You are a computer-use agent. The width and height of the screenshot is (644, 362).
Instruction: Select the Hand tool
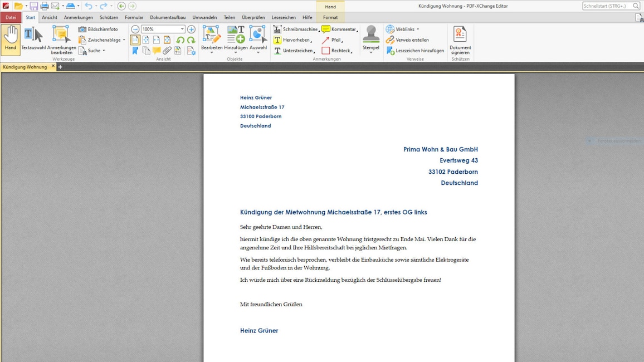10,38
